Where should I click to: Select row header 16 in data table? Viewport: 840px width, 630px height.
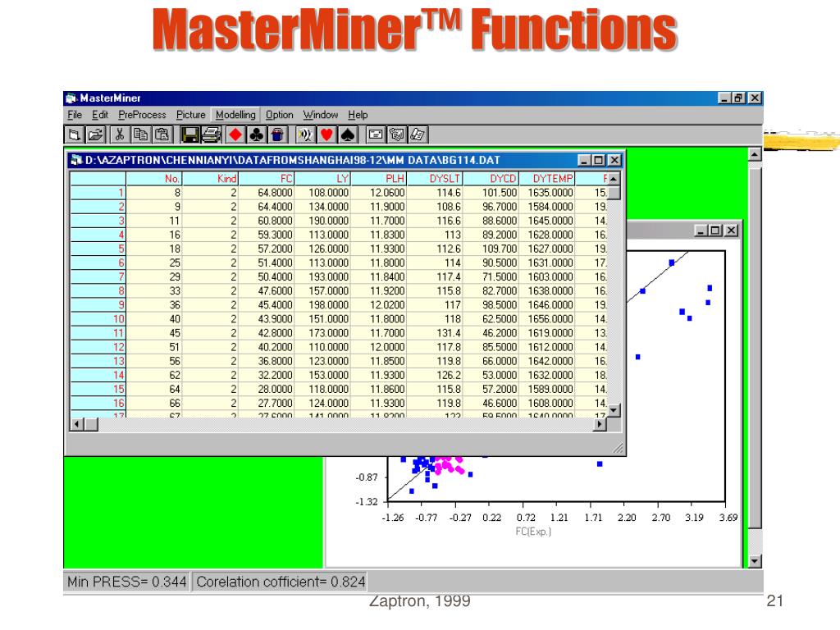pos(98,403)
